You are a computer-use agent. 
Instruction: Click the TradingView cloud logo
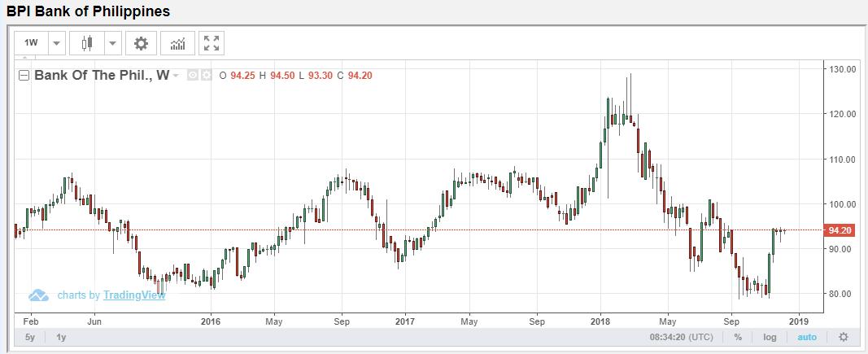point(39,295)
